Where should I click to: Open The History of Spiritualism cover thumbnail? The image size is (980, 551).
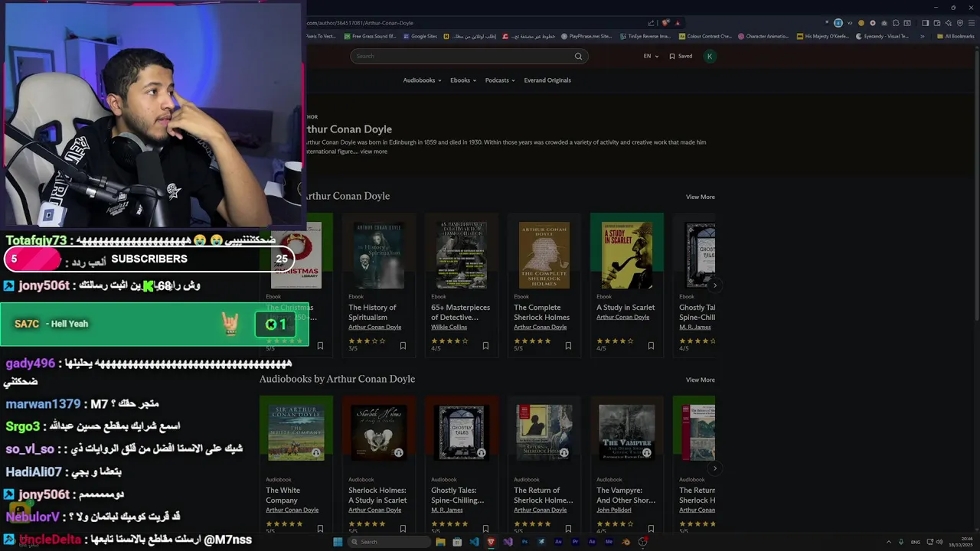(x=379, y=255)
